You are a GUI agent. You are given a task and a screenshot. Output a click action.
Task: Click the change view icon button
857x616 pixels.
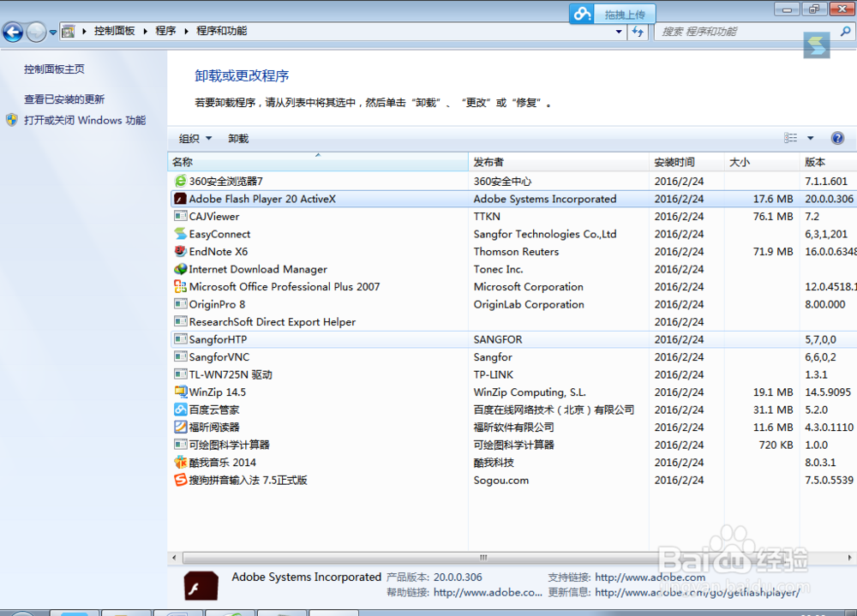click(x=790, y=138)
